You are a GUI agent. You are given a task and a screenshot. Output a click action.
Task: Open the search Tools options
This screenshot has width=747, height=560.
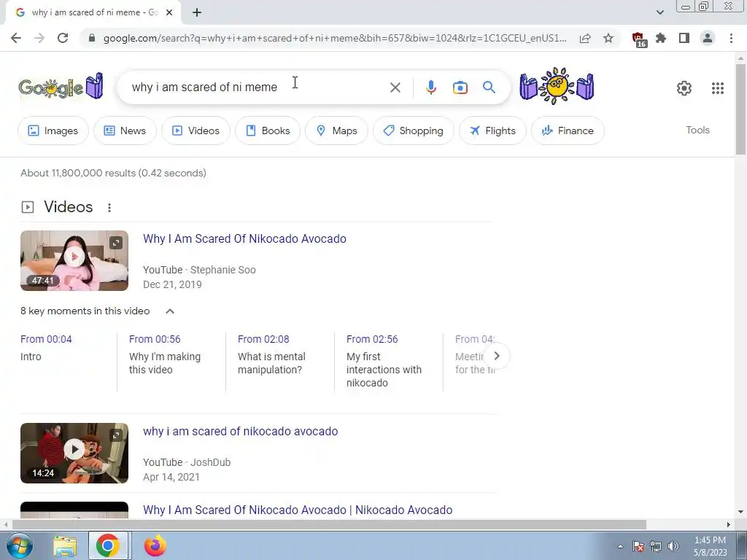[x=697, y=130]
